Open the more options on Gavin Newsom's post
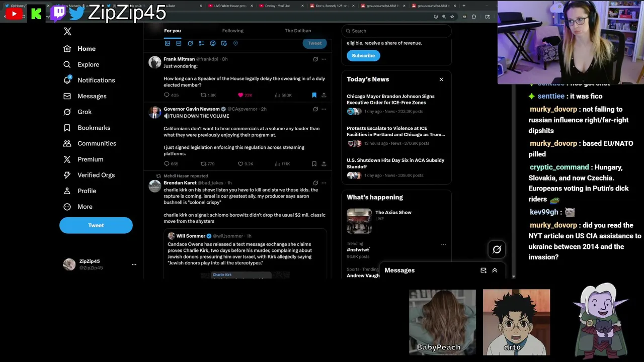Viewport: 644px width, 362px height. [324, 109]
